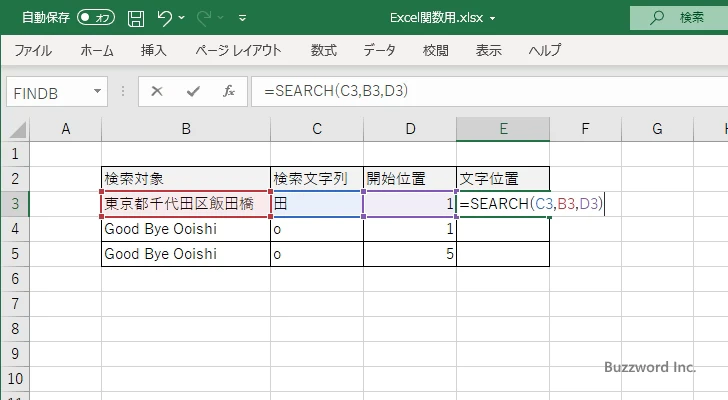Image resolution: width=728 pixels, height=400 pixels.
Task: Select column A header
Action: (65, 129)
